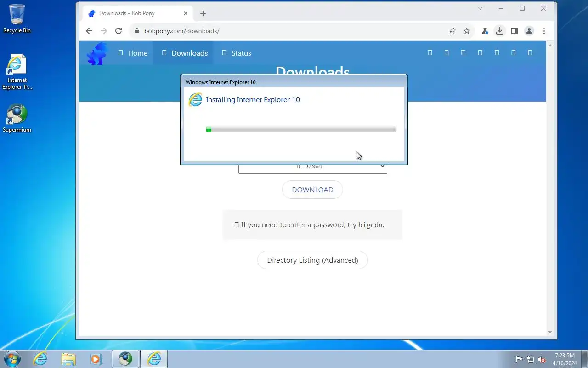588x368 pixels.
Task: Bookmark this page with star icon
Action: (x=467, y=31)
